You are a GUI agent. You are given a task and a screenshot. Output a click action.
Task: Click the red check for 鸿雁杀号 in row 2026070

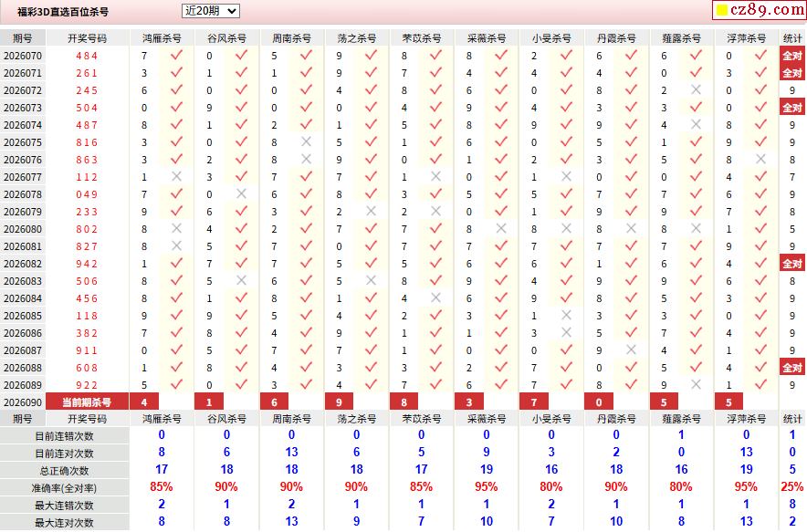click(176, 55)
